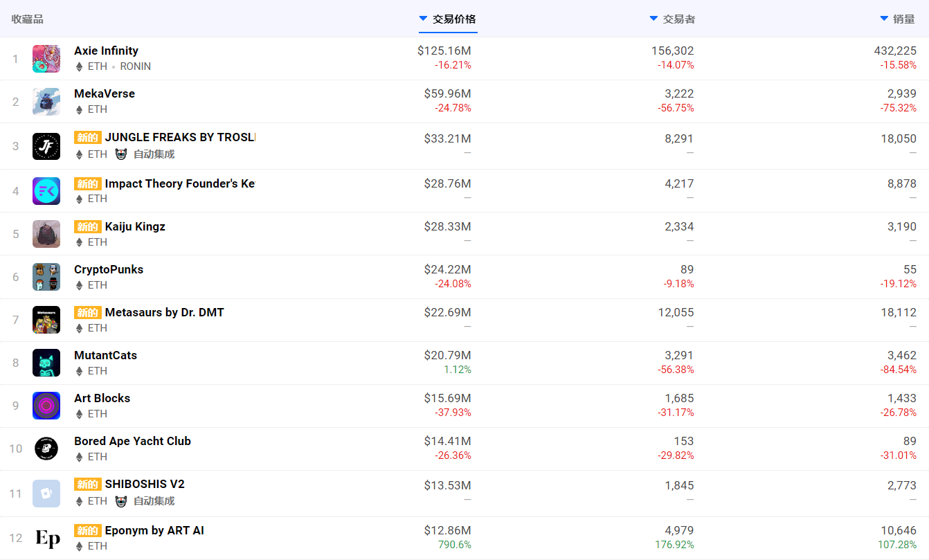
Task: Open the MekaVerse collection thumbnail
Action: pos(46,102)
